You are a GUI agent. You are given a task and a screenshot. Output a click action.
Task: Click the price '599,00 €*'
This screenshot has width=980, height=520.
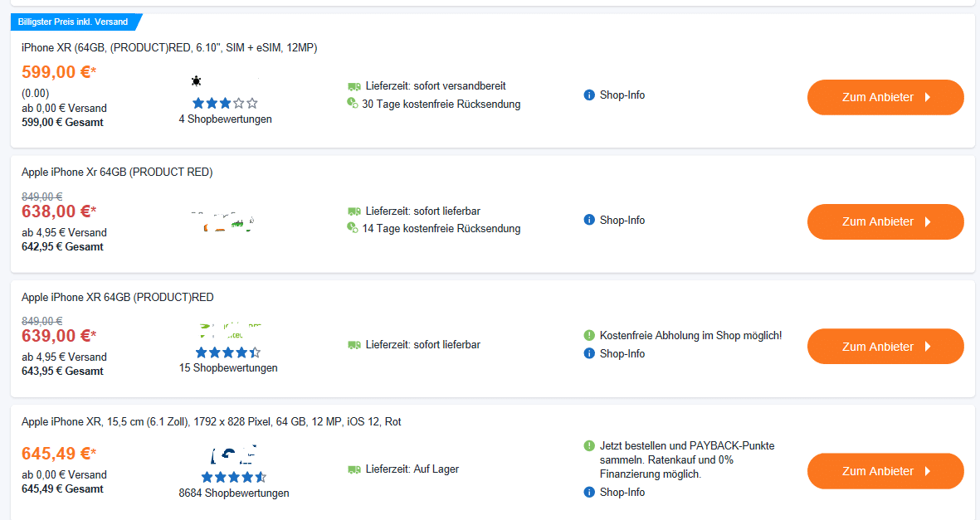59,72
